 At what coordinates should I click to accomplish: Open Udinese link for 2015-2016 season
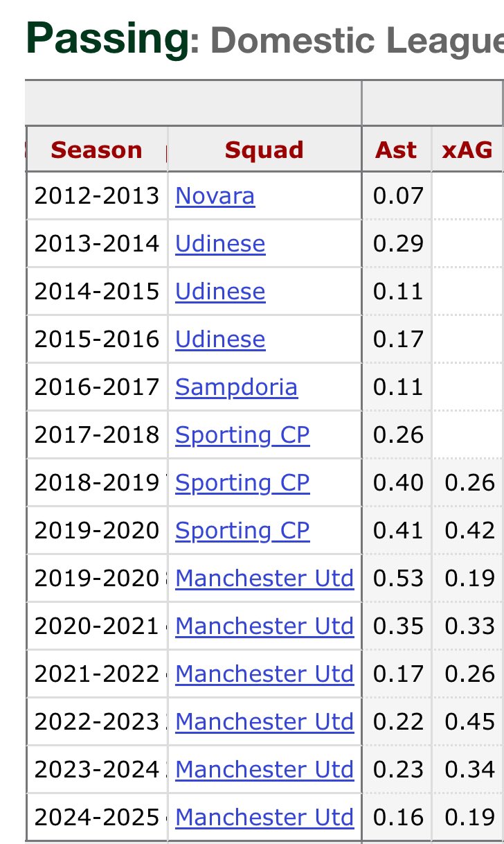point(220,340)
